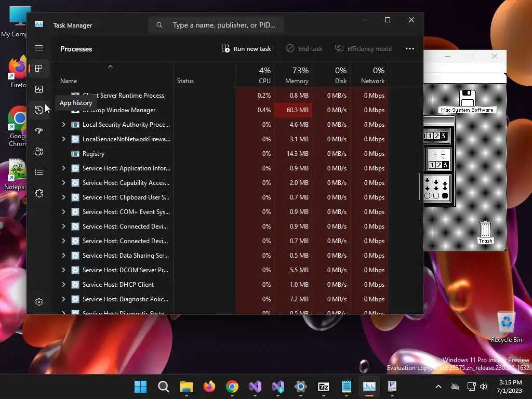
Task: Expand Service Host: Clipboard User Service row
Action: (63, 197)
